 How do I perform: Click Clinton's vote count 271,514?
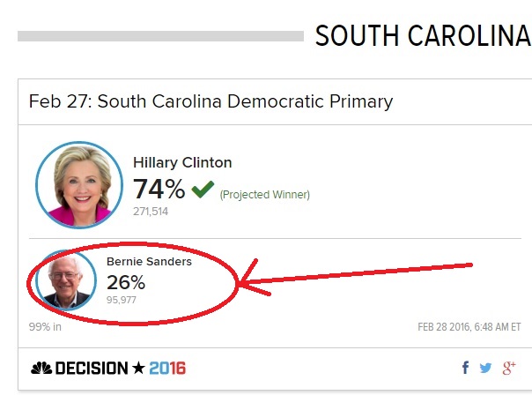click(x=151, y=212)
